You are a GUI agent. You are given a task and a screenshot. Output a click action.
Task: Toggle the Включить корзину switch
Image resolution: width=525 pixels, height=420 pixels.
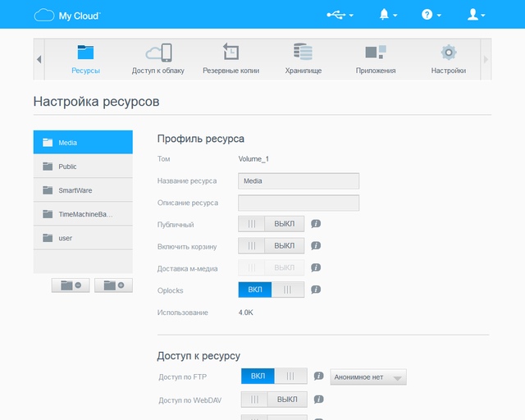272,246
